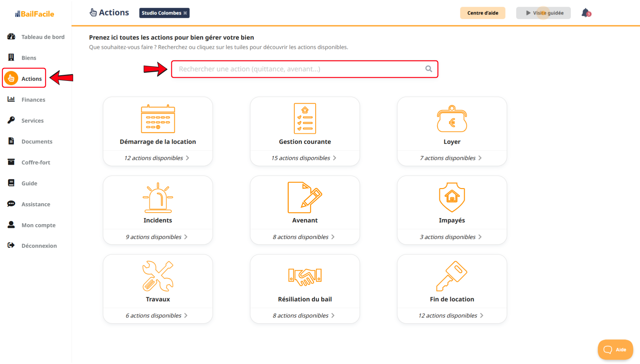Image resolution: width=640 pixels, height=364 pixels.
Task: Select the Résiliation du bail title
Action: point(305,299)
